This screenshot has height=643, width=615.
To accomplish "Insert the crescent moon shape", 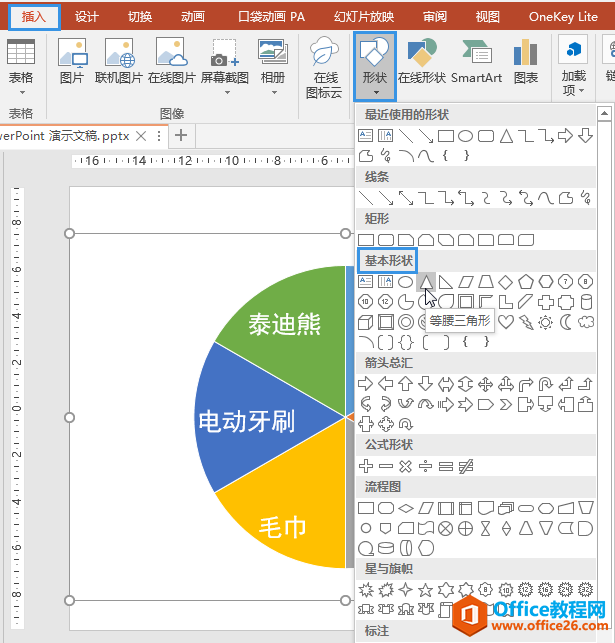I will tap(566, 322).
